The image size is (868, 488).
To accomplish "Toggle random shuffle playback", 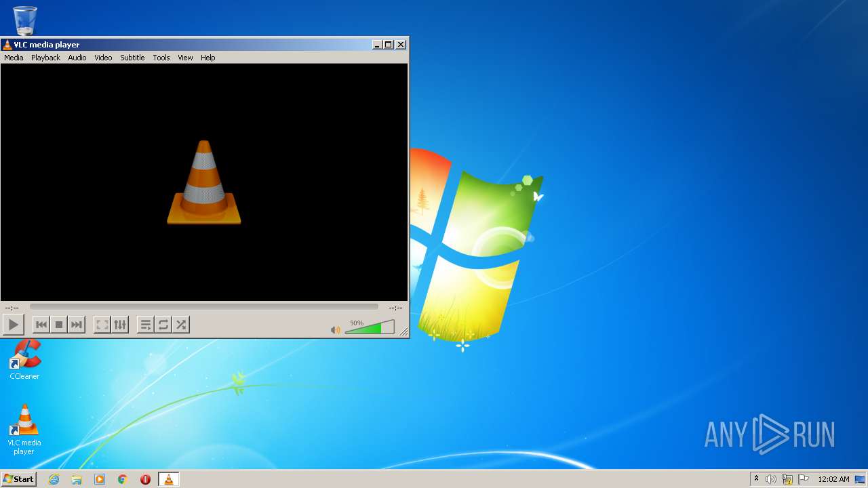I will pyautogui.click(x=181, y=325).
